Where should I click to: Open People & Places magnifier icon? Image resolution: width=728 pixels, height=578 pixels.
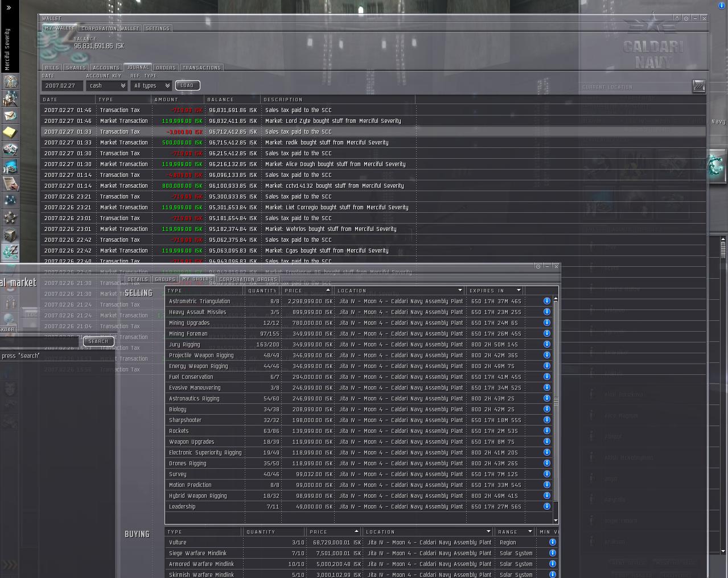[10, 98]
